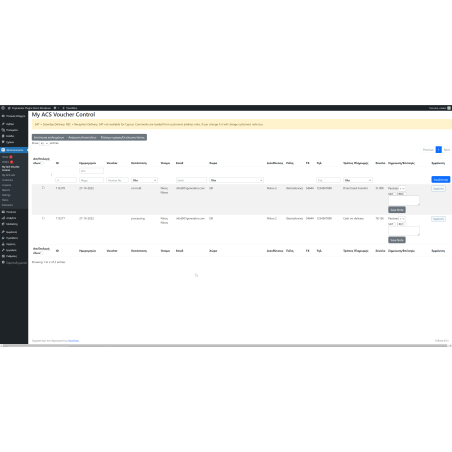452x452 pixels.
Task: Open the Analytics chart icon in sidebar
Action: pos(3,218)
